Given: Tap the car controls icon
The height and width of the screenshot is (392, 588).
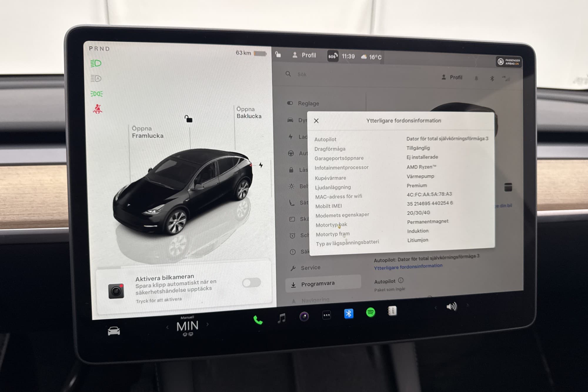Looking at the screenshot, I should pyautogui.click(x=114, y=331).
